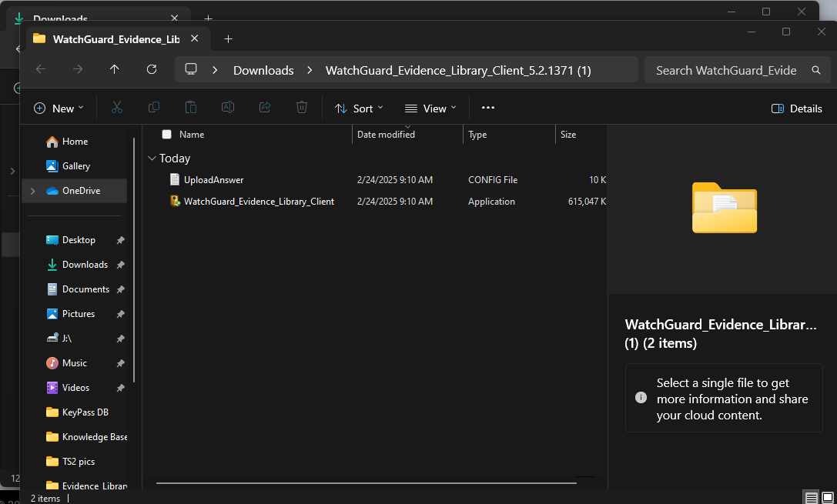Open Home in navigation pane
This screenshot has height=504, width=837.
tap(75, 142)
